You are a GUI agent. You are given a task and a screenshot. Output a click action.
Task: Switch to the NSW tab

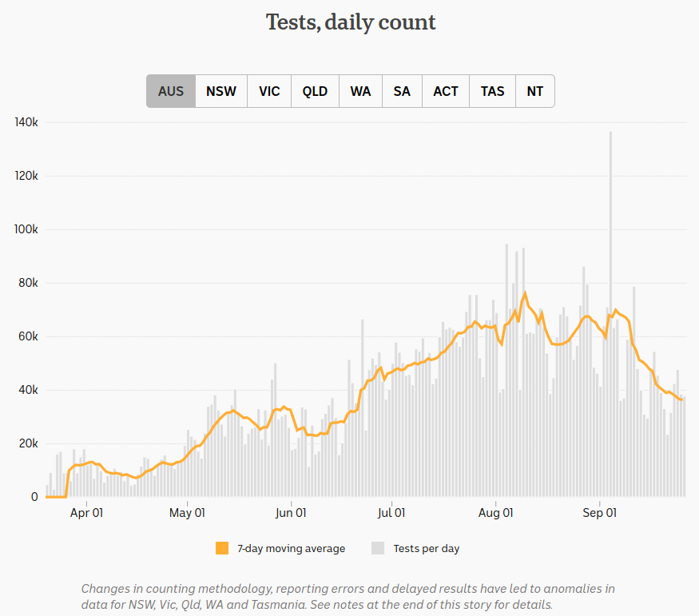(x=221, y=91)
